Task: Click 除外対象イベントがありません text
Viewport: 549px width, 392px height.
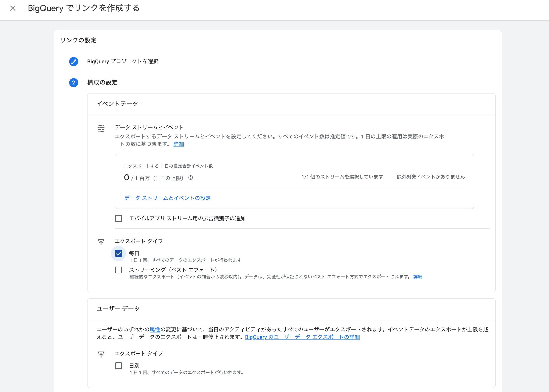Action: (431, 177)
